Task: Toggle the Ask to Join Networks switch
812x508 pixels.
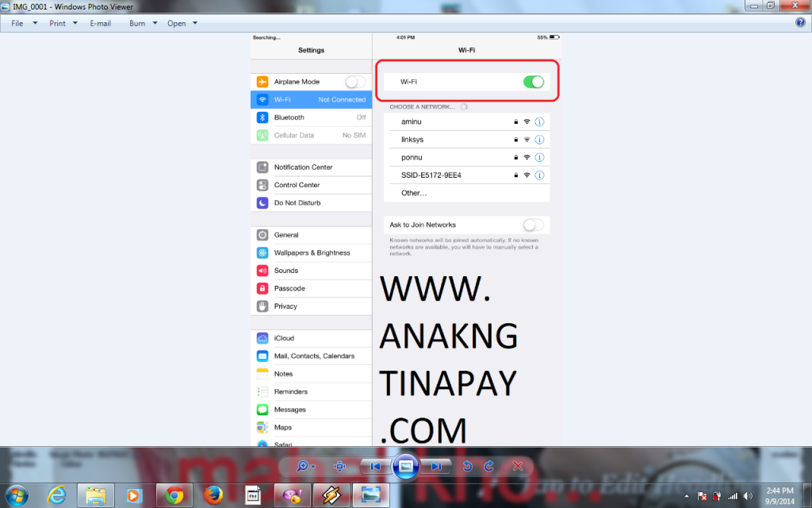Action: (x=534, y=225)
